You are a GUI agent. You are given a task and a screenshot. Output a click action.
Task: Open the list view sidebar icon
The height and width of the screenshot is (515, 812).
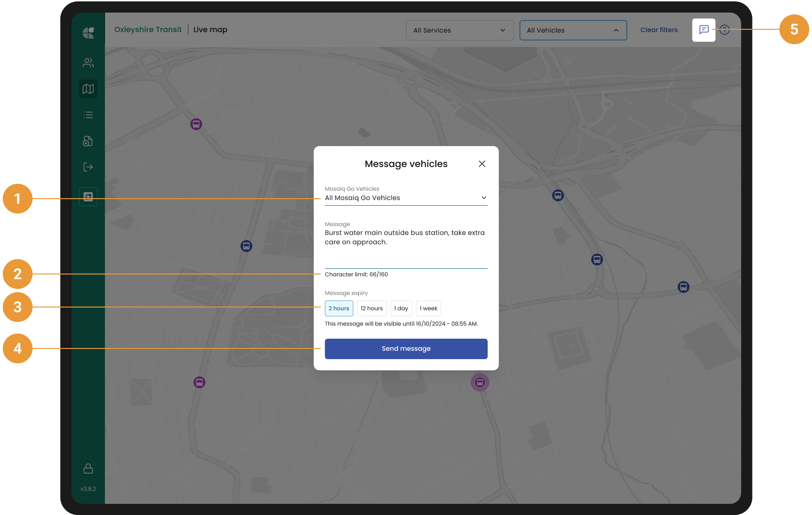pos(88,115)
